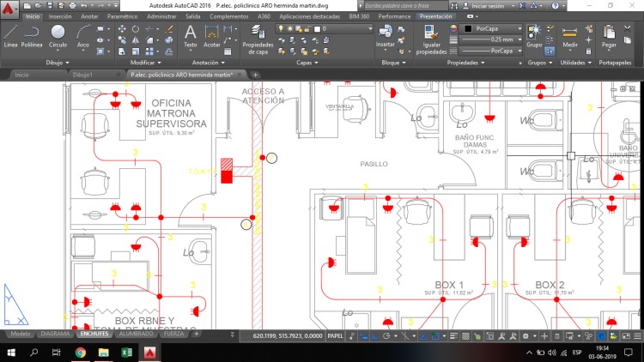Click the search keyword input field

pyautogui.click(x=406, y=6)
